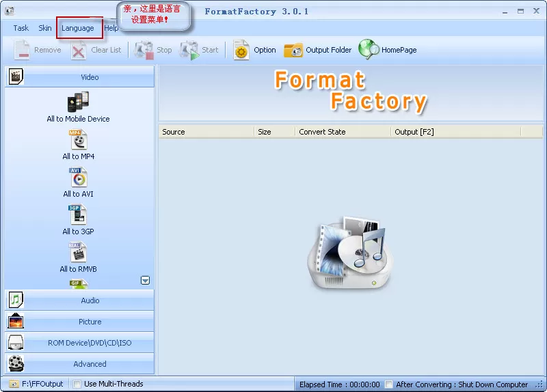
Task: Click the Clear List label
Action: [106, 50]
